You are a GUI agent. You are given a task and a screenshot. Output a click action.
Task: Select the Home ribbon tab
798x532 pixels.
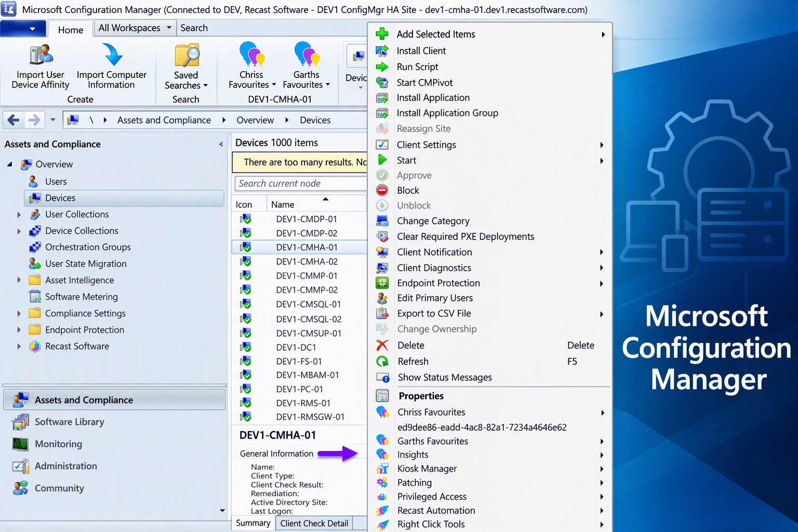coord(70,30)
